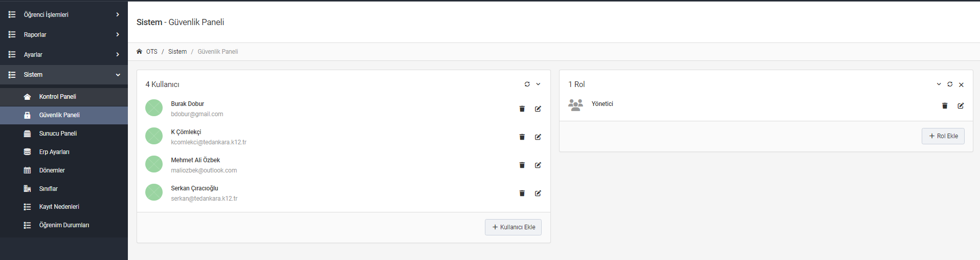Click the Rol Ekle button
Viewport: 980px width, 260px height.
[x=943, y=136]
